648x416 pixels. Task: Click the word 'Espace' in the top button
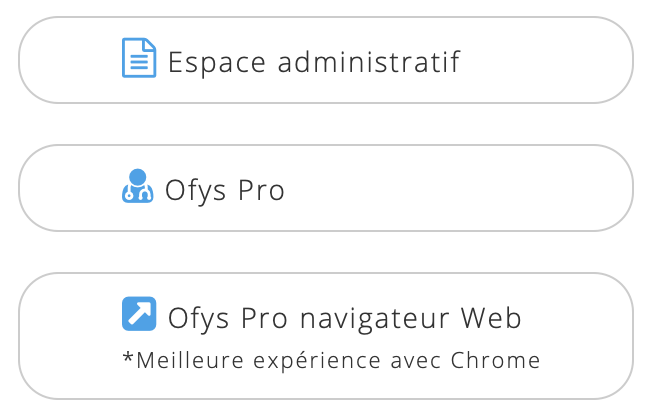(x=217, y=63)
